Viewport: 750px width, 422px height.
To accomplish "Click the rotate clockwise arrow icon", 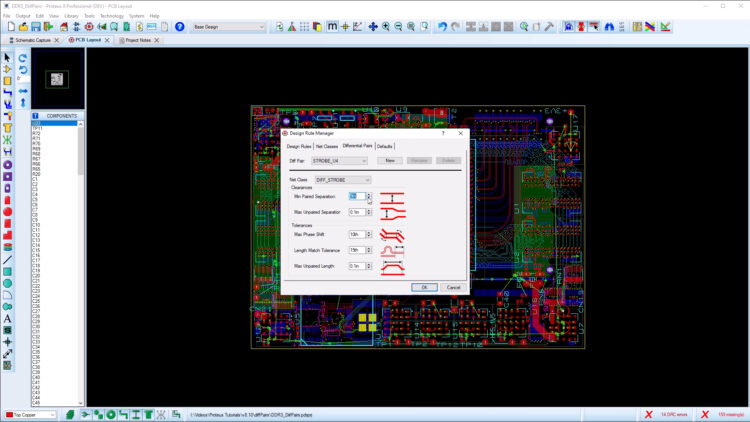I will click(x=23, y=58).
